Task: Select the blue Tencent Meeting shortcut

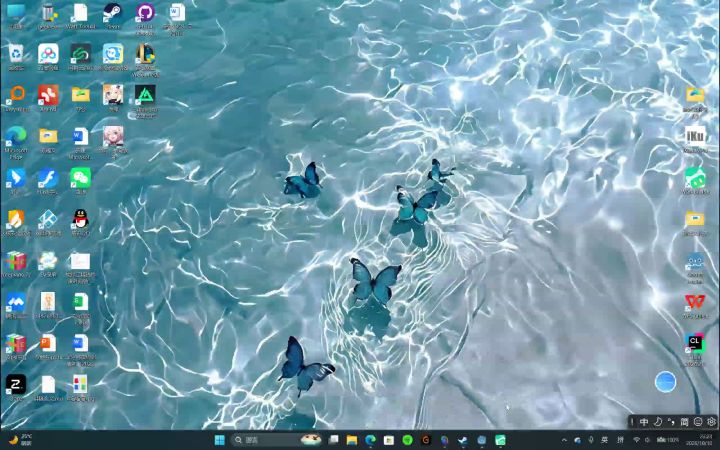Action: coord(16,302)
